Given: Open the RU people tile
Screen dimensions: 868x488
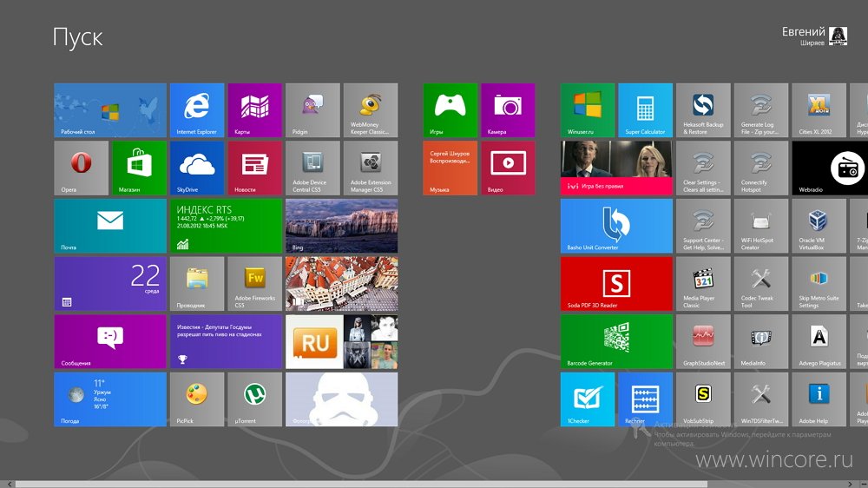Looking at the screenshot, I should point(341,342).
